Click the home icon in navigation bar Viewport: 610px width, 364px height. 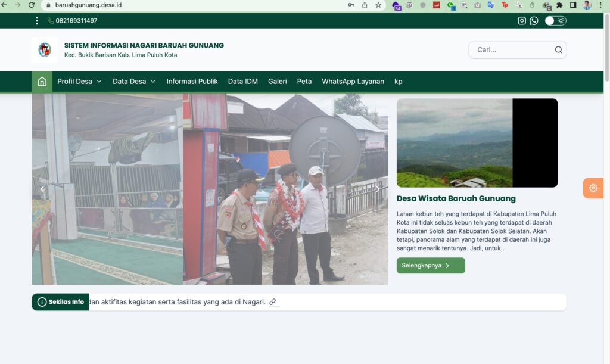tap(42, 82)
